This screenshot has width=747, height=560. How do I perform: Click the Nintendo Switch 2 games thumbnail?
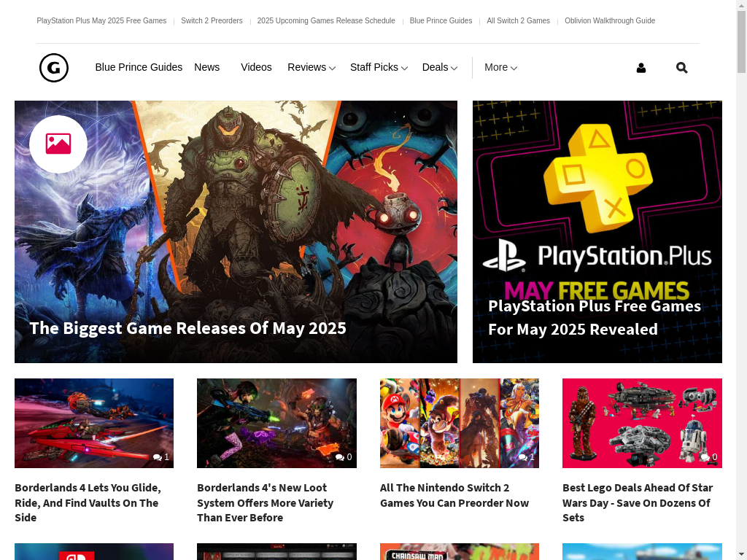(x=460, y=424)
